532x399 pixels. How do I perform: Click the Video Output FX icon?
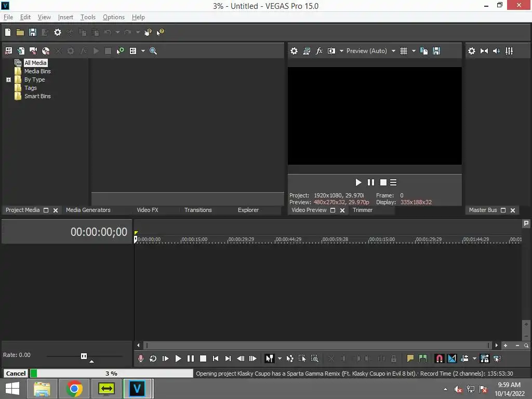tap(319, 51)
